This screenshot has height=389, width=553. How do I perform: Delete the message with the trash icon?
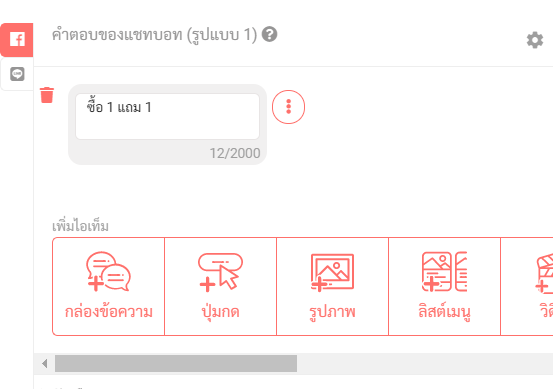tap(47, 95)
